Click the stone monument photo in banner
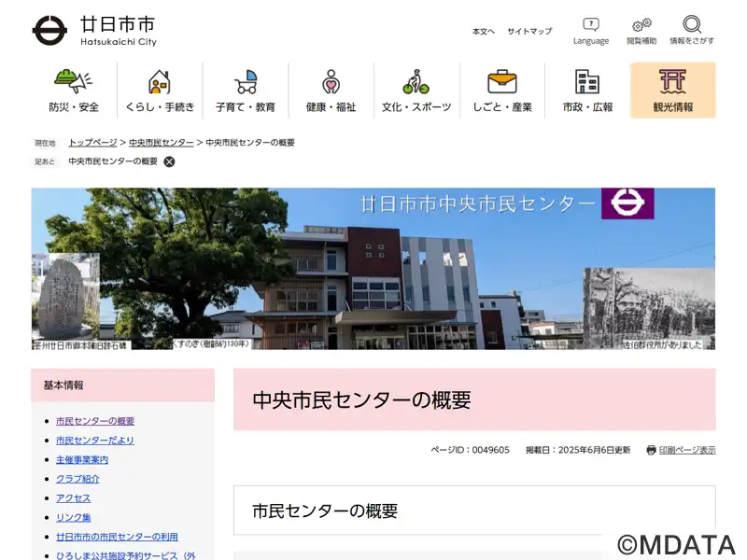The height and width of the screenshot is (560, 747). click(65, 297)
